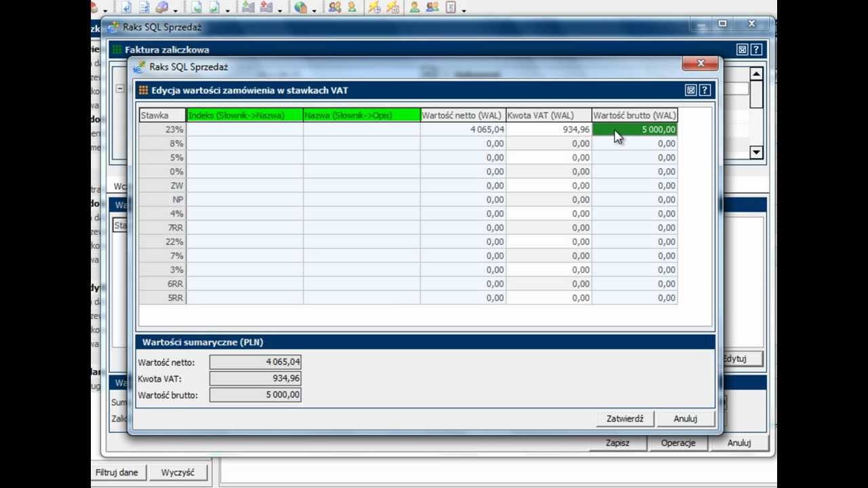Click Zapisz in the Faktura zaliczkowa window

click(x=617, y=443)
